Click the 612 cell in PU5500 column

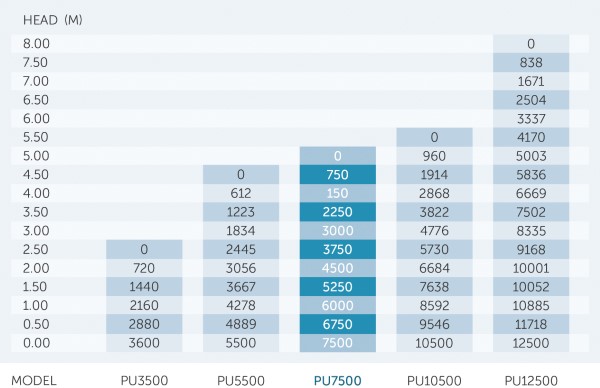pos(241,193)
